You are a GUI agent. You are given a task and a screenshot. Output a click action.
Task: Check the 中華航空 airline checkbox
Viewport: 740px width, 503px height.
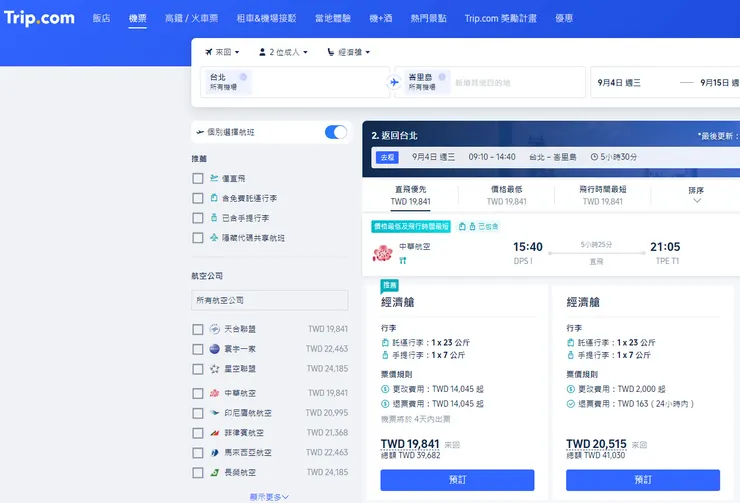click(x=198, y=394)
